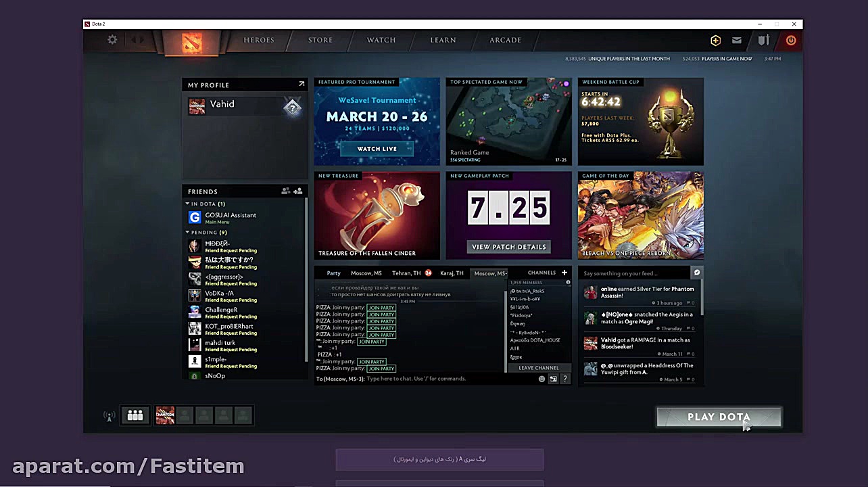Screen dimensions: 868x487
Task: Add a chat channel with plus icon
Action: (x=564, y=273)
